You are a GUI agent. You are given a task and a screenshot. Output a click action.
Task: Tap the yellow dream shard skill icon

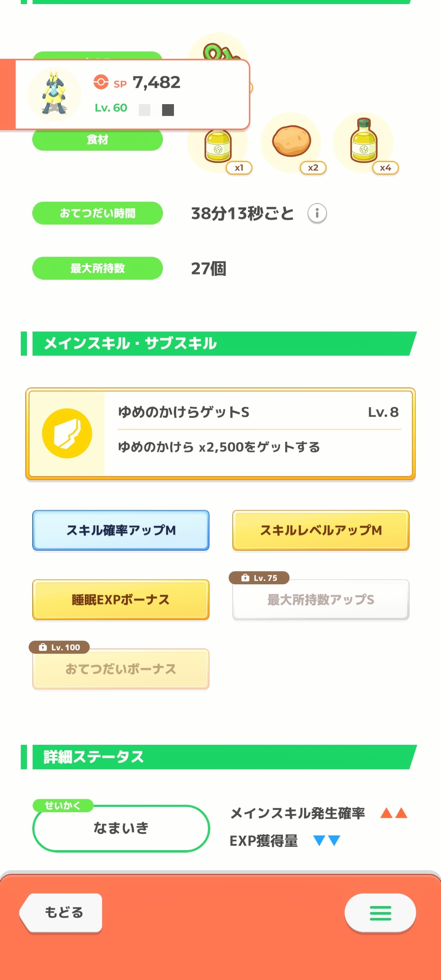point(67,433)
